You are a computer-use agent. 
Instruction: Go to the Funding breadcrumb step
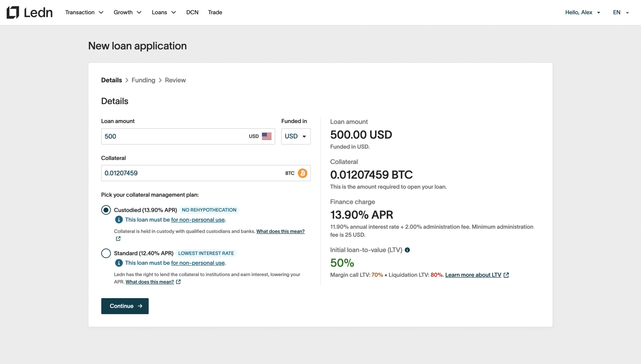click(143, 80)
